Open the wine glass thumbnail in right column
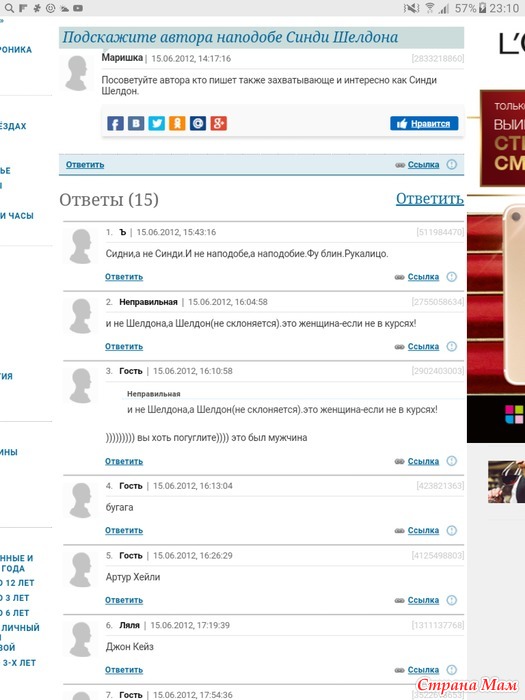Viewport: 525px width, 700px height. coord(506,482)
